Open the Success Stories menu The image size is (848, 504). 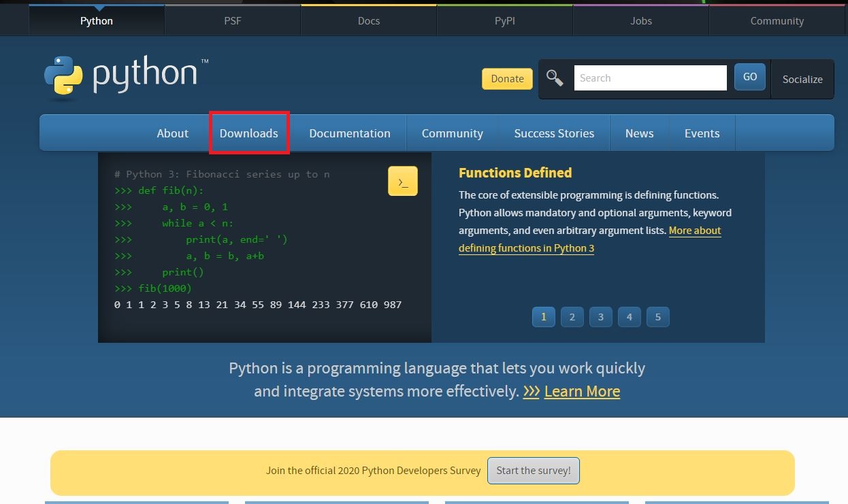point(554,133)
